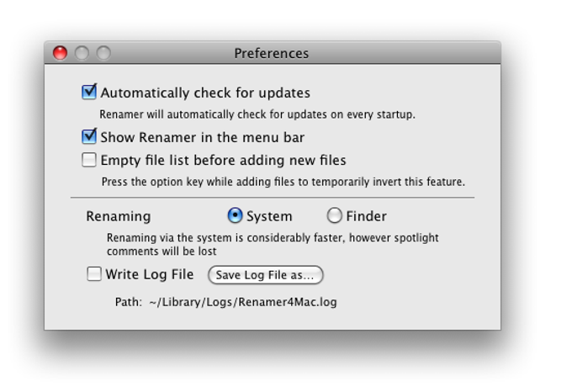Viewport: 572px width, 392px height.
Task: Click the 'Automatically check for updates' label text
Action: point(205,93)
